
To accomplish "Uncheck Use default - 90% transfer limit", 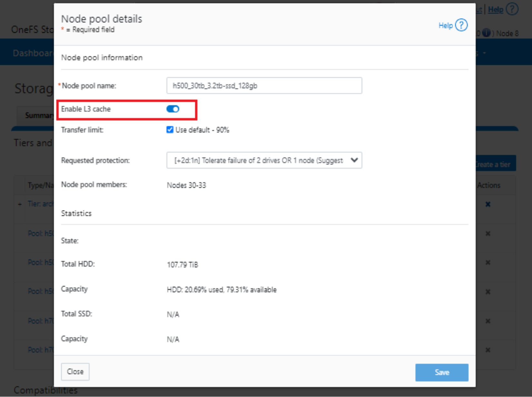I will point(170,130).
